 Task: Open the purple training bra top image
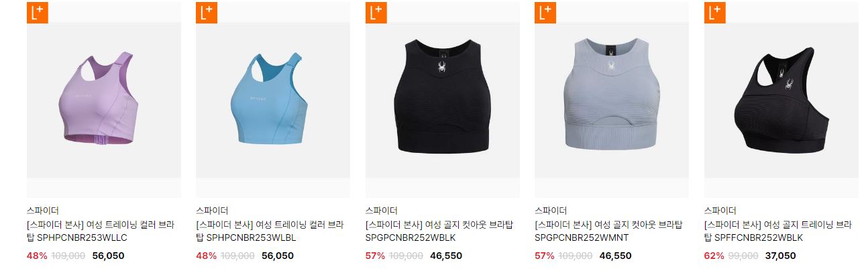point(104,100)
